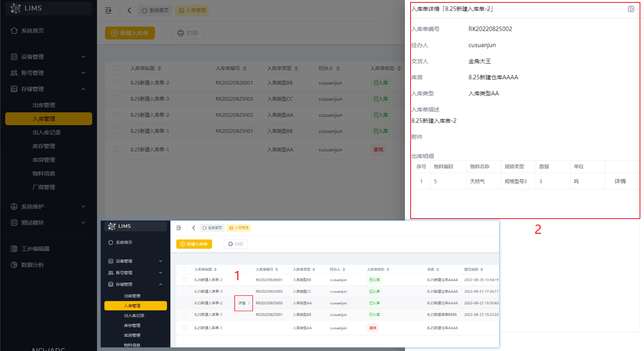Click 新建入库单 button in the inset window

[x=194, y=244]
